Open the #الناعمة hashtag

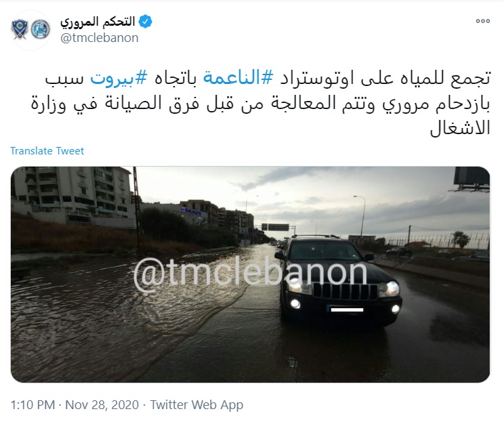(238, 78)
